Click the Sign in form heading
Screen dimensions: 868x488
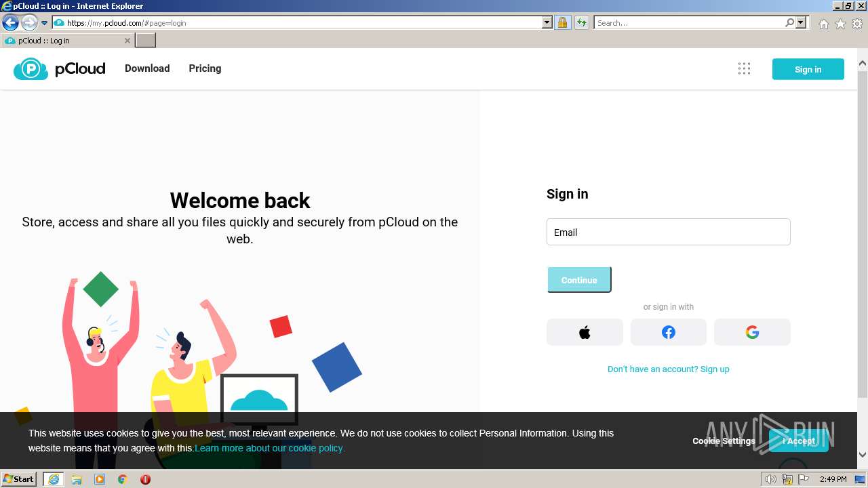568,194
